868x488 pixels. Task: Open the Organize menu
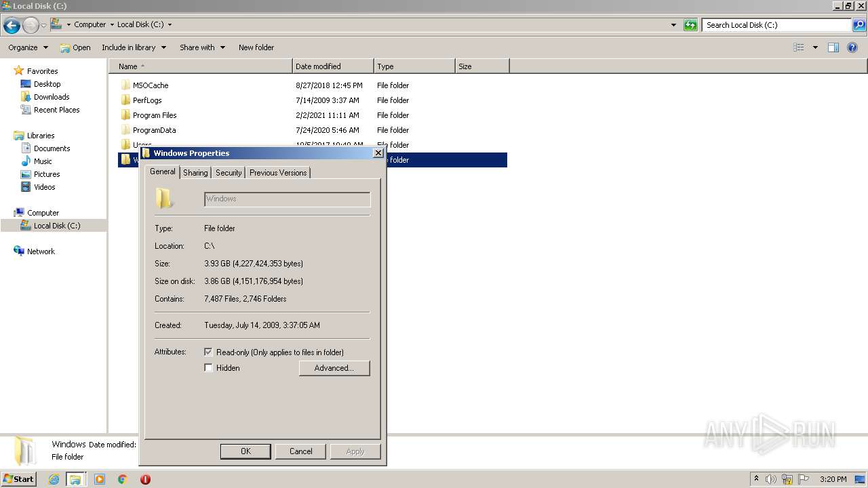(28, 47)
